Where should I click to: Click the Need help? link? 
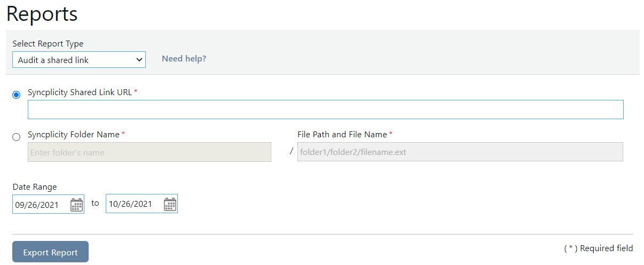click(x=184, y=59)
